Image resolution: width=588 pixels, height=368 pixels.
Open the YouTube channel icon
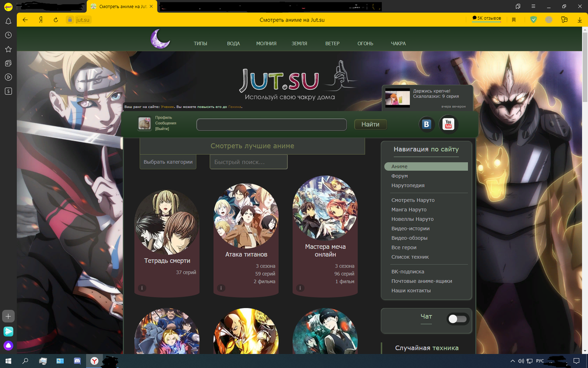[x=448, y=125]
